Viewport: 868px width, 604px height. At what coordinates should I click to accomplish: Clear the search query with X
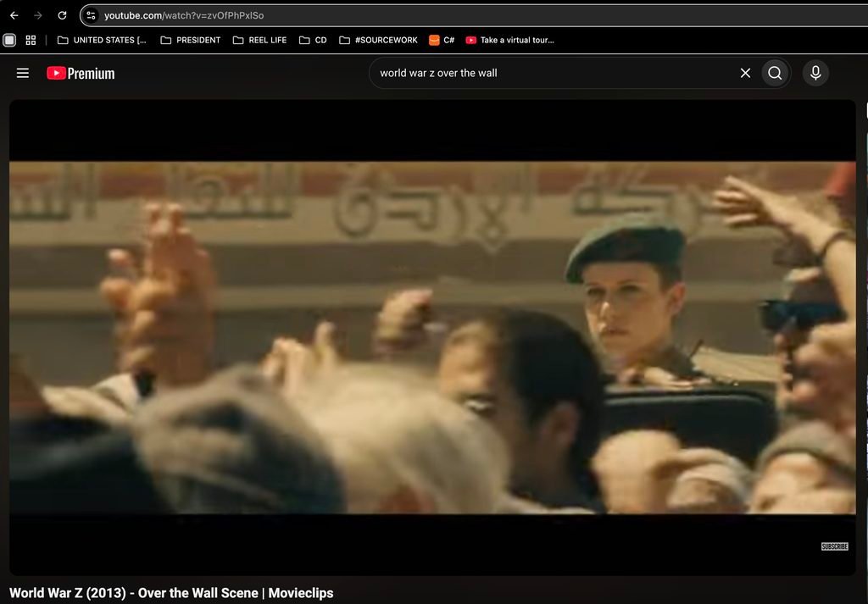pyautogui.click(x=746, y=73)
